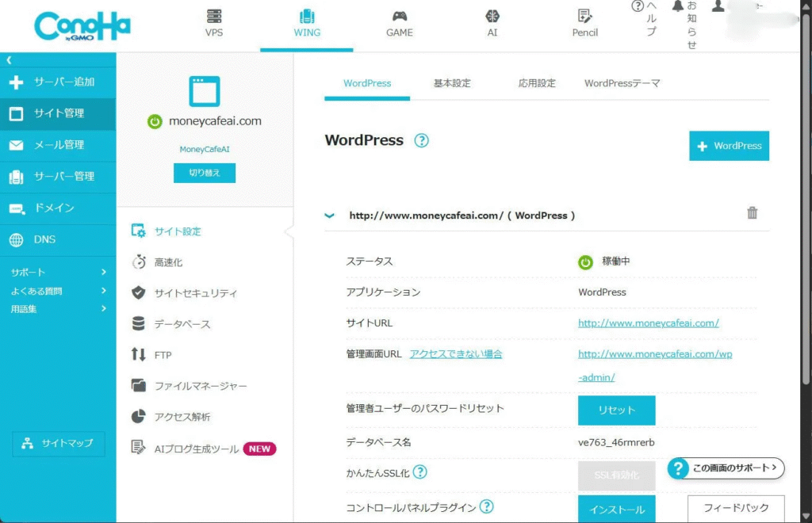Viewport: 812px width, 523px height.
Task: Delete the WordPress site with trash icon
Action: pyautogui.click(x=752, y=212)
